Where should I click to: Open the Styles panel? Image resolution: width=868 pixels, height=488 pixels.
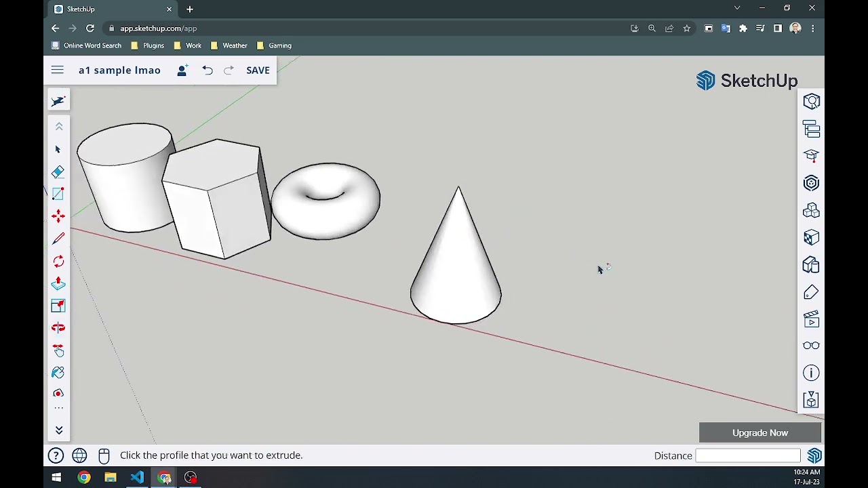click(x=811, y=264)
